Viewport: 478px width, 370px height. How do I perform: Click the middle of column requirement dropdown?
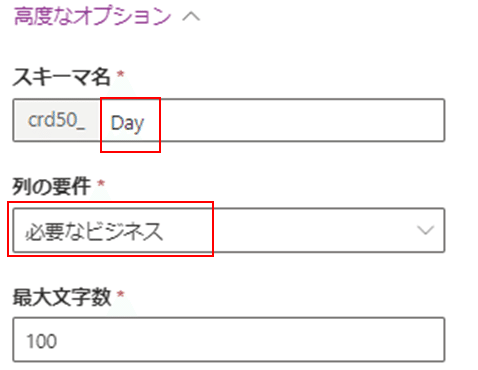229,230
